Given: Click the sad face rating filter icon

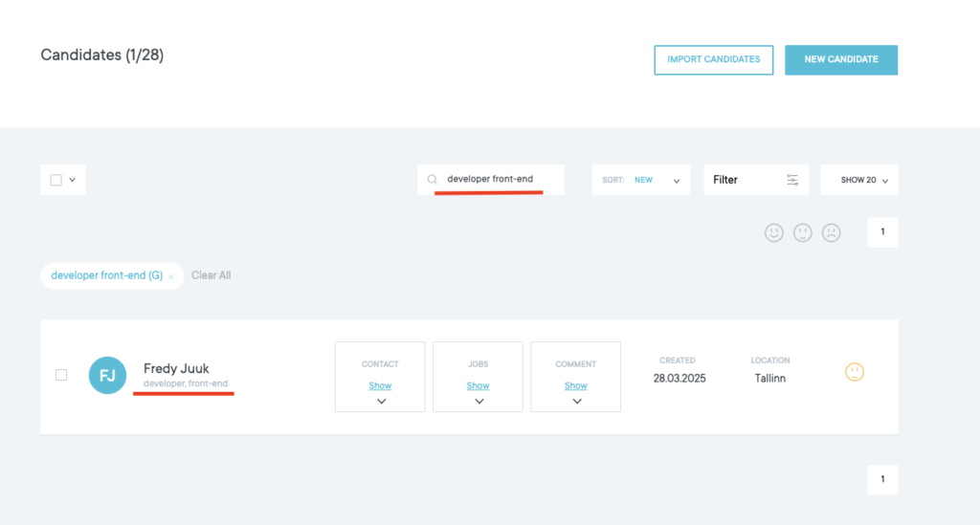Looking at the screenshot, I should point(832,232).
